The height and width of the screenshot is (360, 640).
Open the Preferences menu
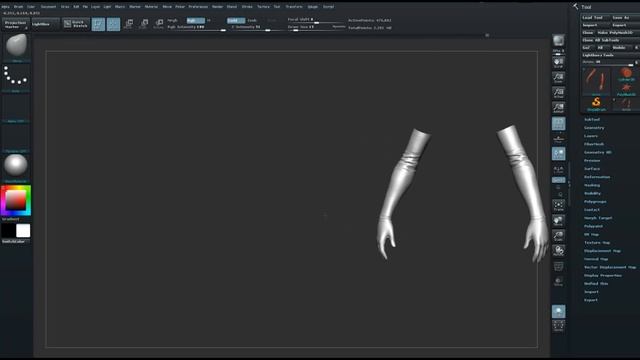(198, 7)
